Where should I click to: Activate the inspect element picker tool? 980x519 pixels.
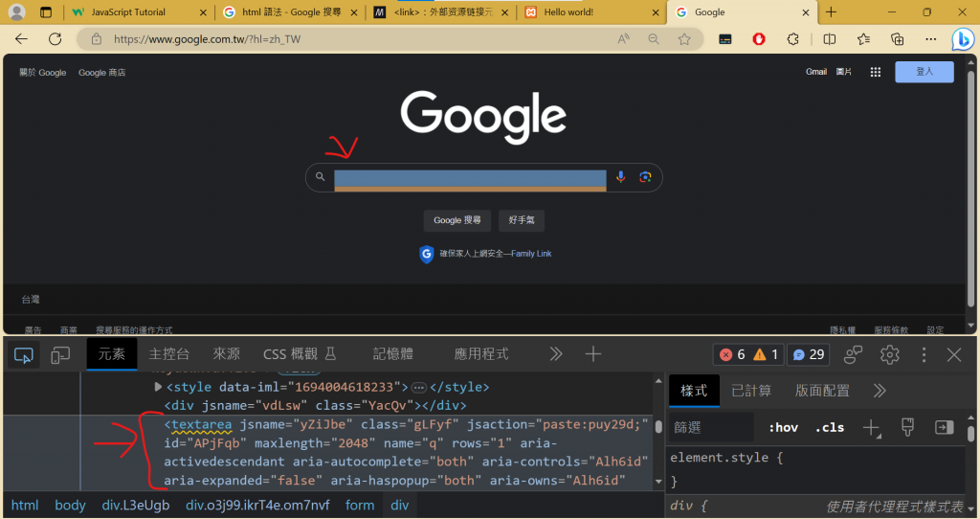point(23,354)
